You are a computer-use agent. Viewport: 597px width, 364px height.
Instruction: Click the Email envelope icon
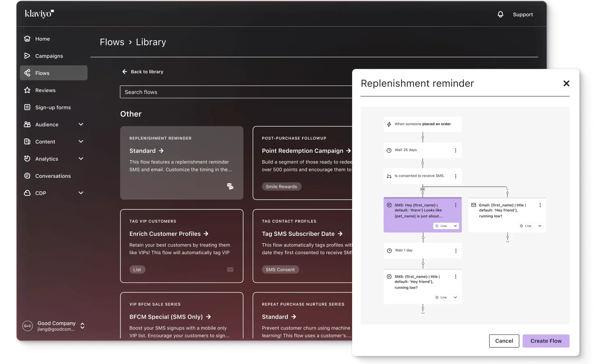474,205
